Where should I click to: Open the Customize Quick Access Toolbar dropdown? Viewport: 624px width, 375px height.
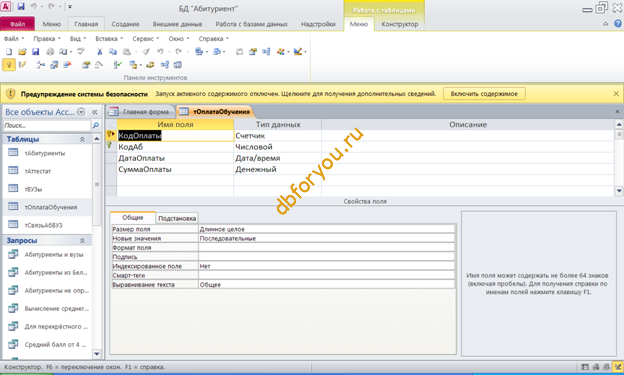click(x=70, y=7)
